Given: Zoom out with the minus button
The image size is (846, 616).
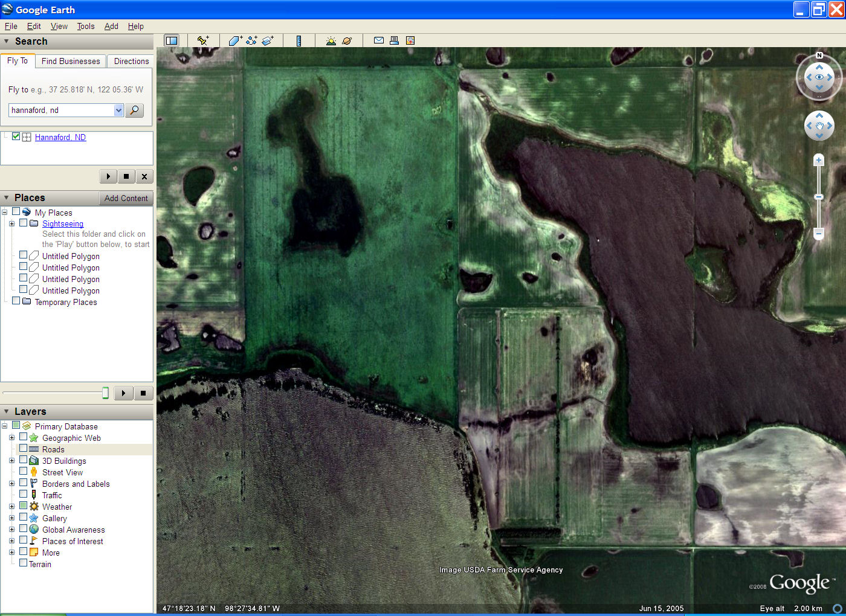Looking at the screenshot, I should point(819,233).
